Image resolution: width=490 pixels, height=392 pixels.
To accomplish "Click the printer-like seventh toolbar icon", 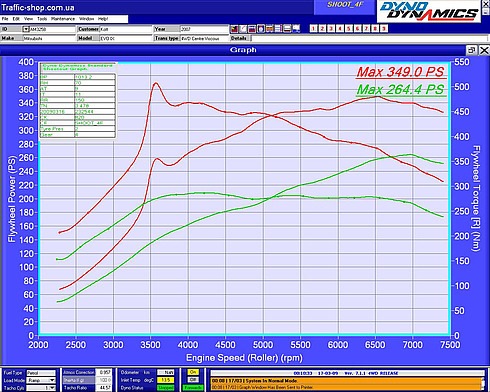I will (x=287, y=29).
